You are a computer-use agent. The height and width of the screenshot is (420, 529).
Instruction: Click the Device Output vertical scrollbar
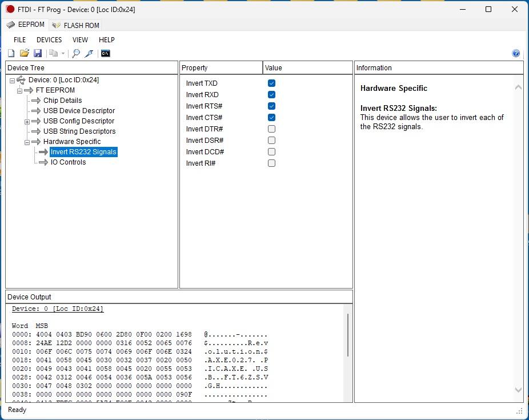[x=348, y=335]
